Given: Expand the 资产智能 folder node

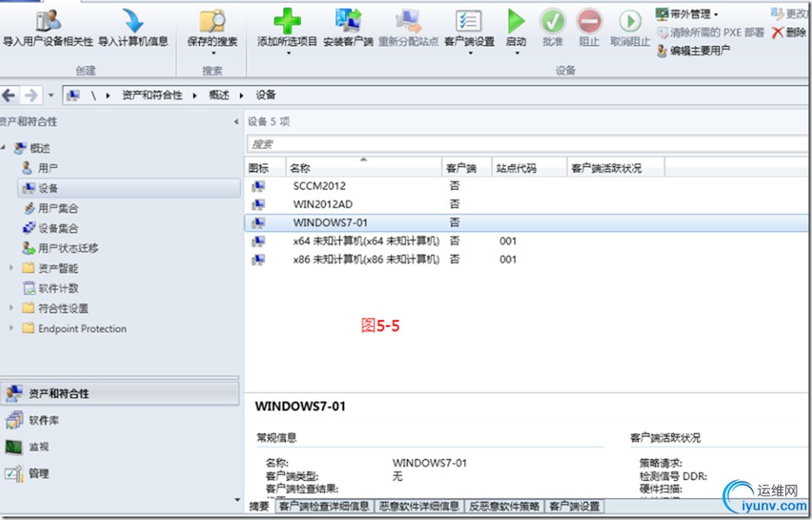Looking at the screenshot, I should pyautogui.click(x=11, y=268).
